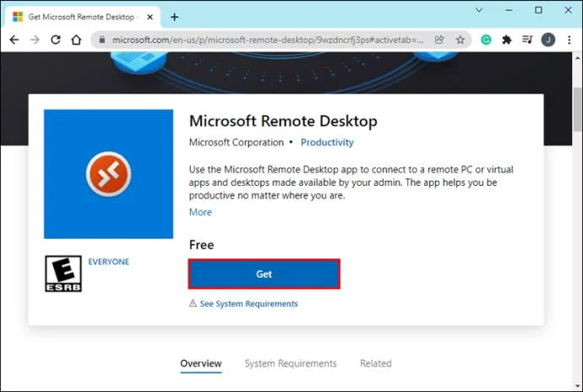Image resolution: width=583 pixels, height=392 pixels.
Task: Switch to the Related tab
Action: tap(375, 363)
